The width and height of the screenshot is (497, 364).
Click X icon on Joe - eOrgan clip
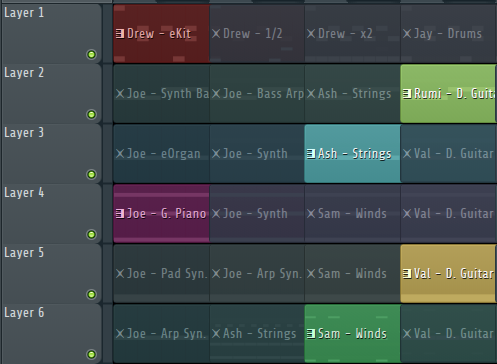pos(120,154)
